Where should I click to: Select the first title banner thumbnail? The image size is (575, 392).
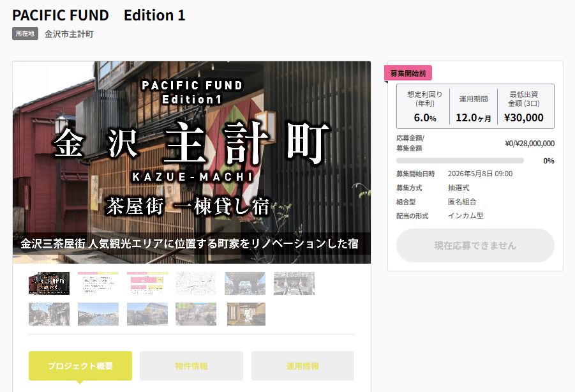coord(49,283)
